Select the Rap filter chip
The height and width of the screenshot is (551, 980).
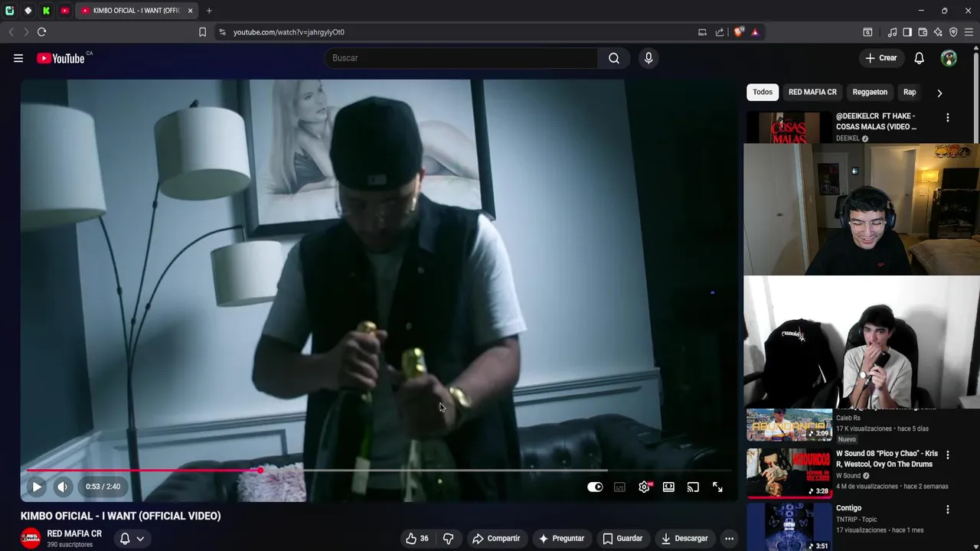tap(910, 92)
